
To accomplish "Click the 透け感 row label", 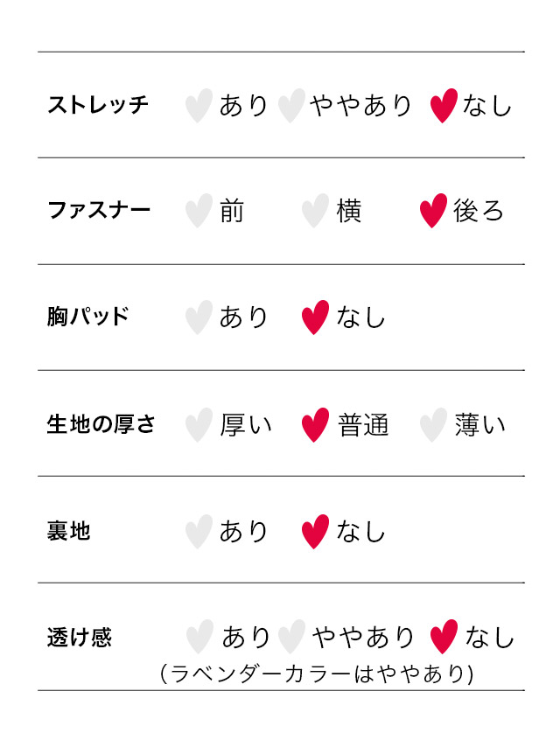I will coord(79,638).
